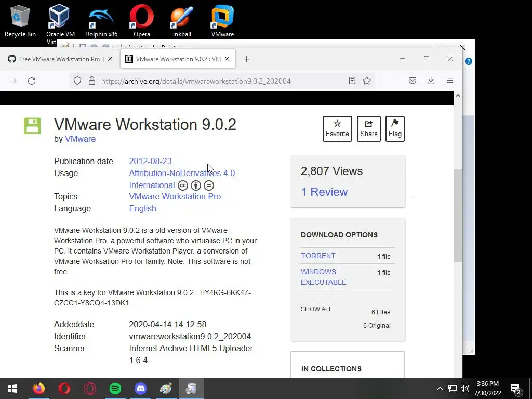Open the English language link
This screenshot has width=532, height=399.
pyautogui.click(x=142, y=208)
